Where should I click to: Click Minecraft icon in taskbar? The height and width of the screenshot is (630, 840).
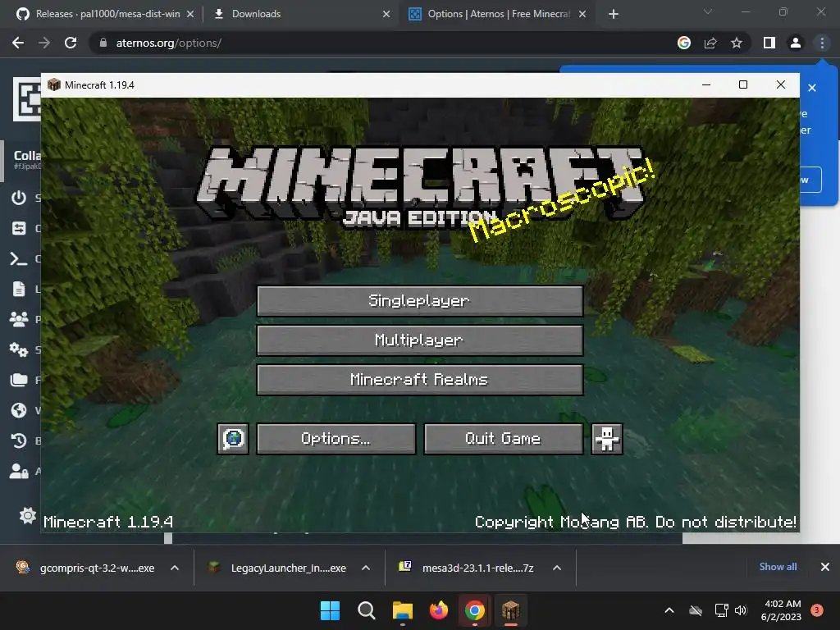click(x=510, y=610)
